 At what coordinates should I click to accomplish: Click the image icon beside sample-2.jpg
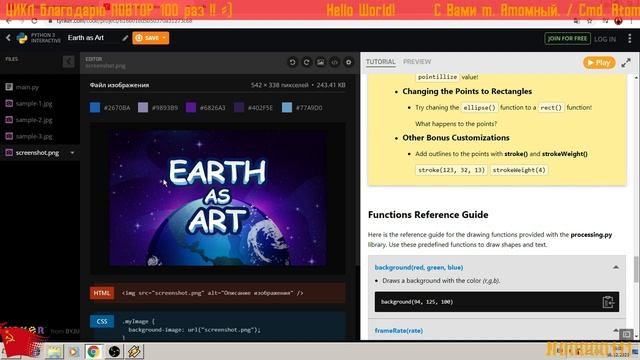[9, 120]
